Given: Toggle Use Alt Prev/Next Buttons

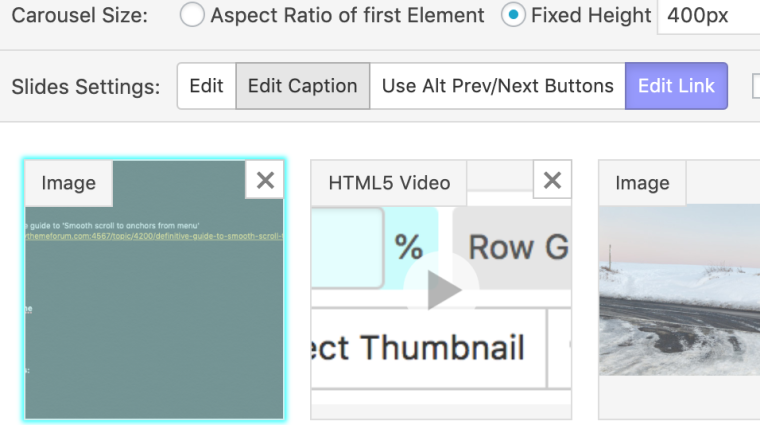Looking at the screenshot, I should point(497,86).
